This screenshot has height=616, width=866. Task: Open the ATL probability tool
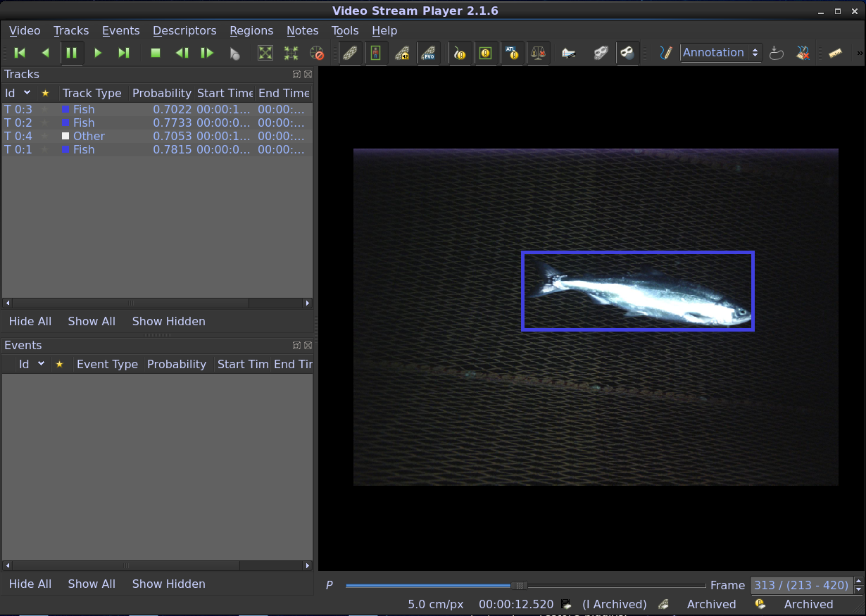pyautogui.click(x=513, y=53)
